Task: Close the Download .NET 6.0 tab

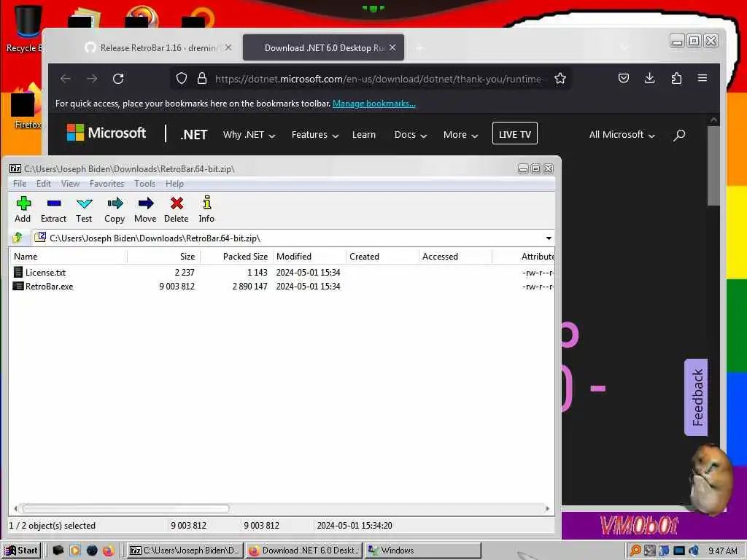Action: pos(392,47)
